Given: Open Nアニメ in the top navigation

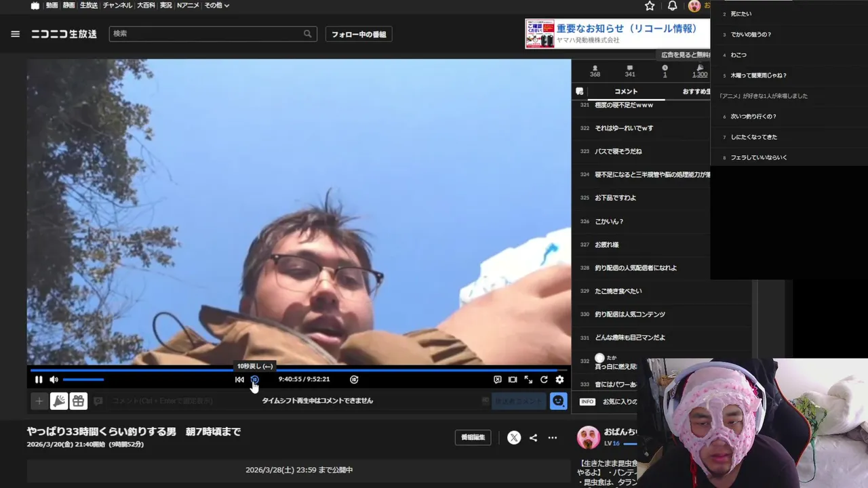Looking at the screenshot, I should pyautogui.click(x=188, y=5).
